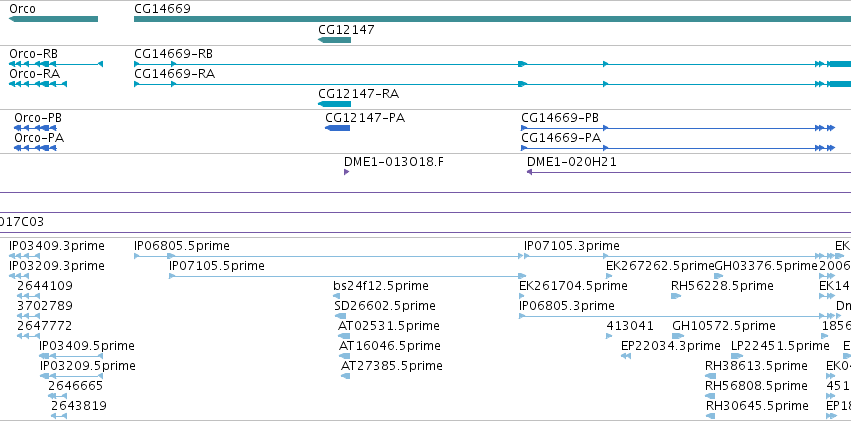This screenshot has height=421, width=851.
Task: Select the Orco-PA protein feature
Action: pyautogui.click(x=35, y=148)
